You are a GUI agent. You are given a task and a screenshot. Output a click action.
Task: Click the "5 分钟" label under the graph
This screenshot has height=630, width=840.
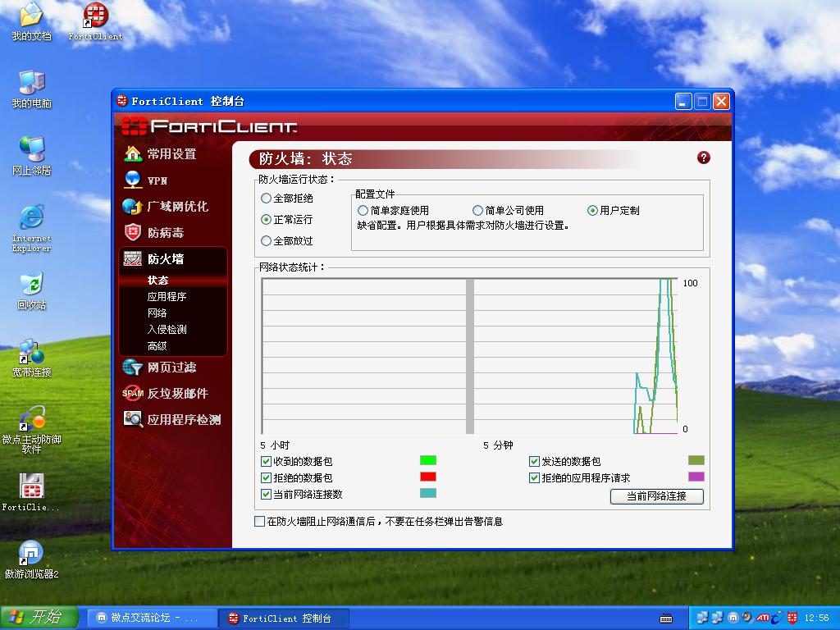(498, 445)
